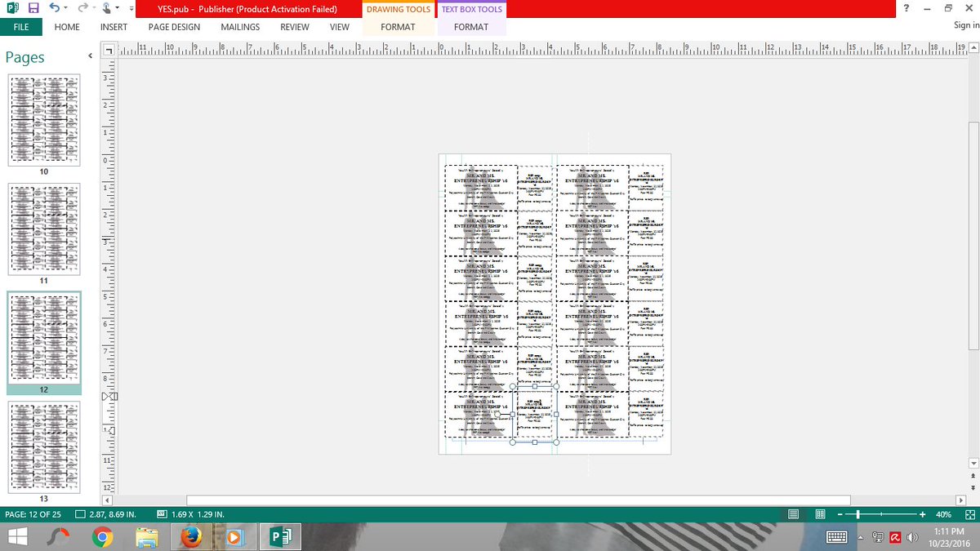
Task: Open Publisher Help question mark
Action: coord(906,8)
